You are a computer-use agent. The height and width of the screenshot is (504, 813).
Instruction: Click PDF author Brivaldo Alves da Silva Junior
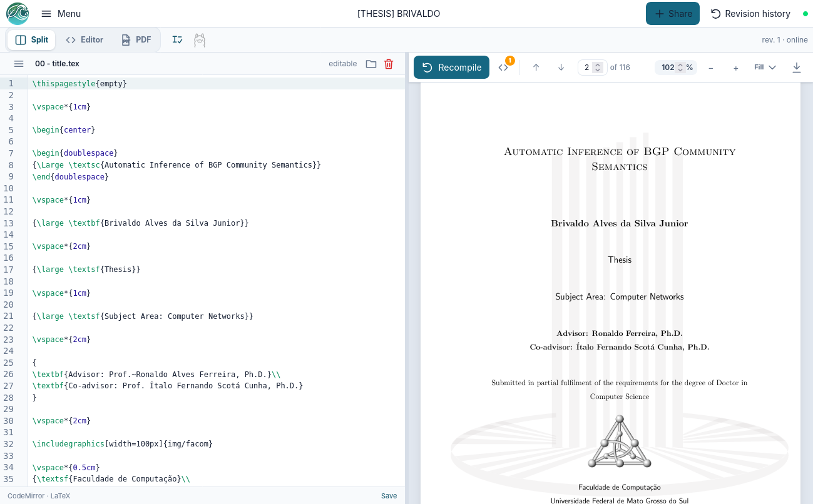[x=620, y=223]
